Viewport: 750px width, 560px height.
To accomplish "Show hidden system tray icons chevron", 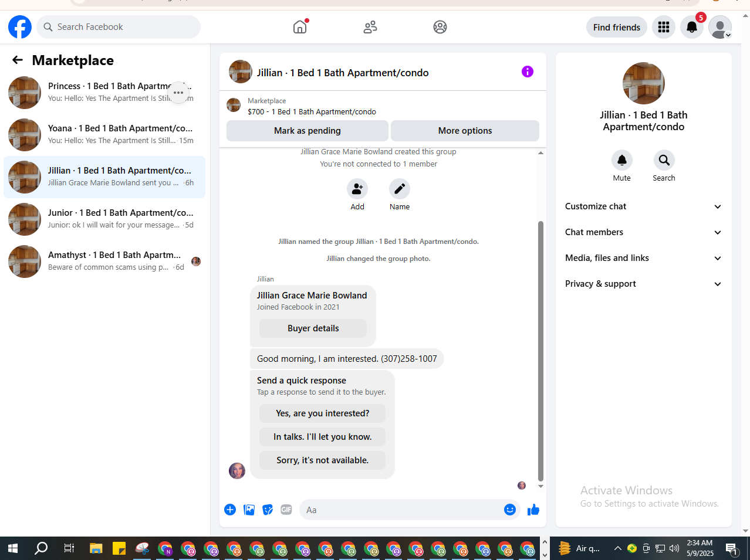I will [617, 548].
